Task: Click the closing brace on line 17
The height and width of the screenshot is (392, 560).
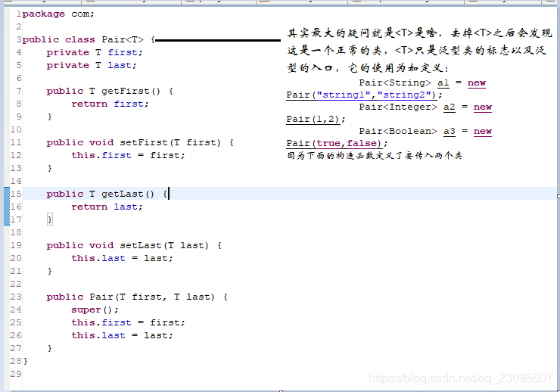Action: click(50, 219)
